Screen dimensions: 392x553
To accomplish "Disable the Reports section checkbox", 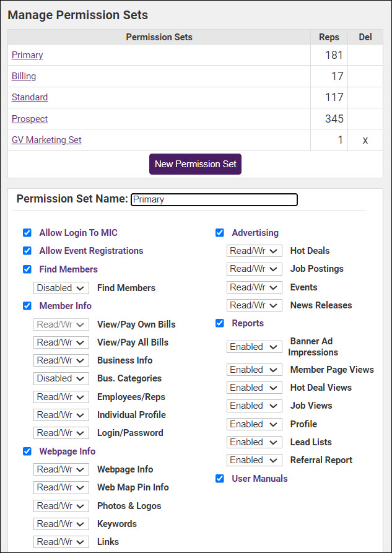I will tap(220, 323).
